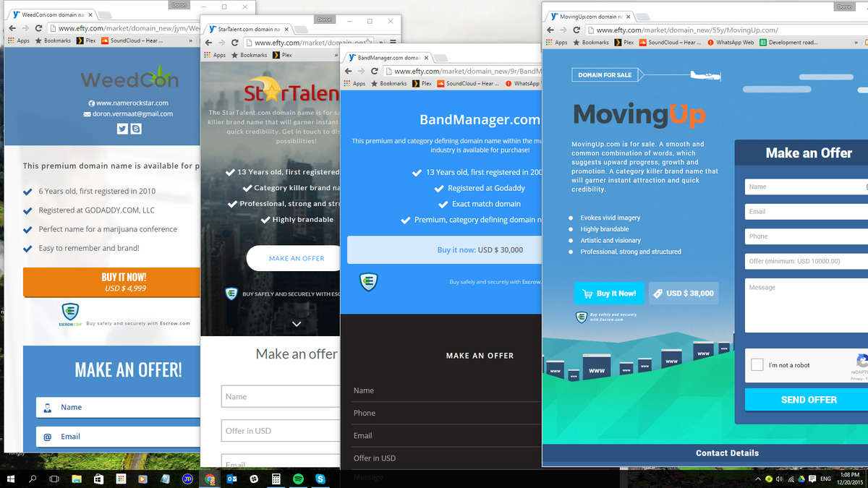Check the I'm not a robot box

click(757, 365)
